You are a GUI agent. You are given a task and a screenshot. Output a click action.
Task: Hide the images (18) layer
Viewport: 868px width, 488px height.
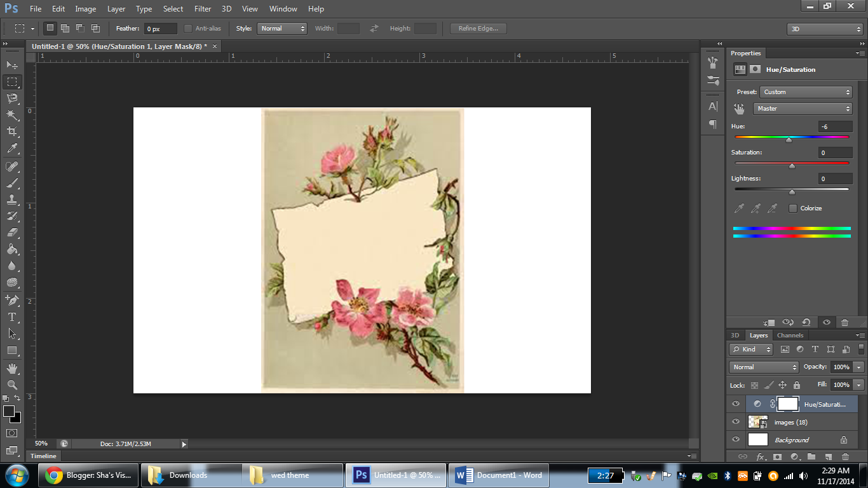(736, 422)
